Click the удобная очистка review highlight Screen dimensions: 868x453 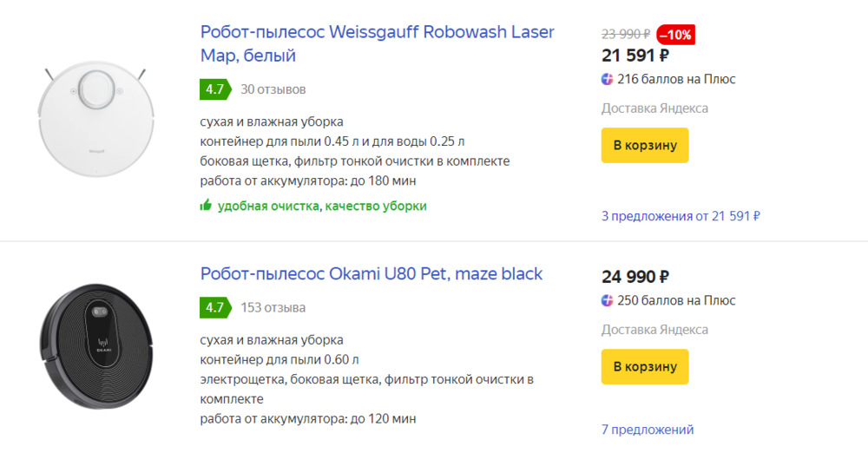point(268,206)
